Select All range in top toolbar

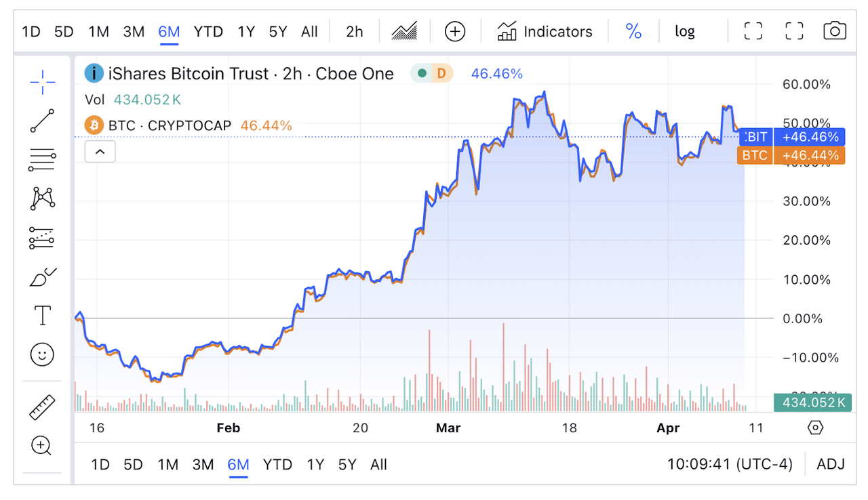pos(309,31)
